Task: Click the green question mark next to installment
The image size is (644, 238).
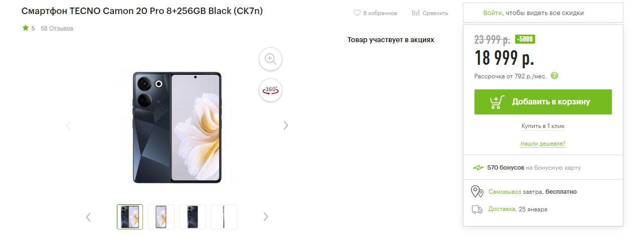Action: pyautogui.click(x=554, y=76)
